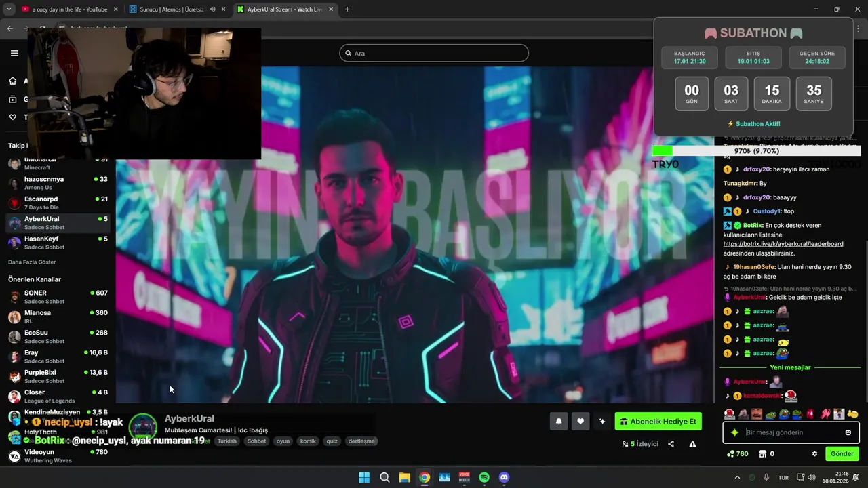Click the oyun stream tag
The width and height of the screenshot is (868, 488).
283,441
